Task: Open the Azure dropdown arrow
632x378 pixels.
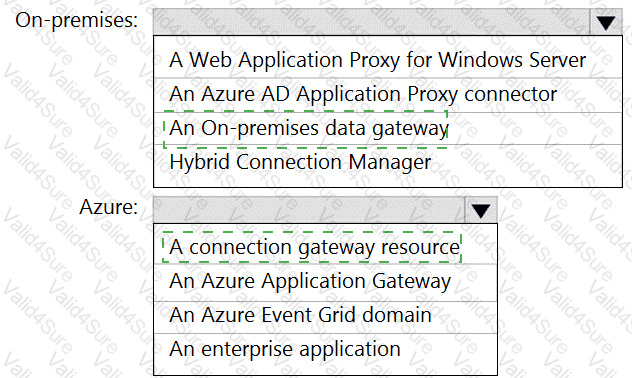Action: (480, 210)
